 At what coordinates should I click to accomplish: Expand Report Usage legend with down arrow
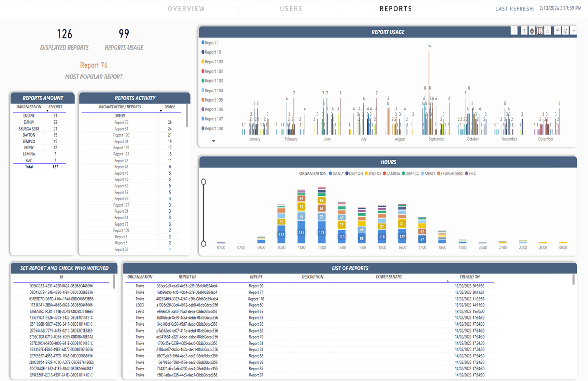click(x=214, y=141)
